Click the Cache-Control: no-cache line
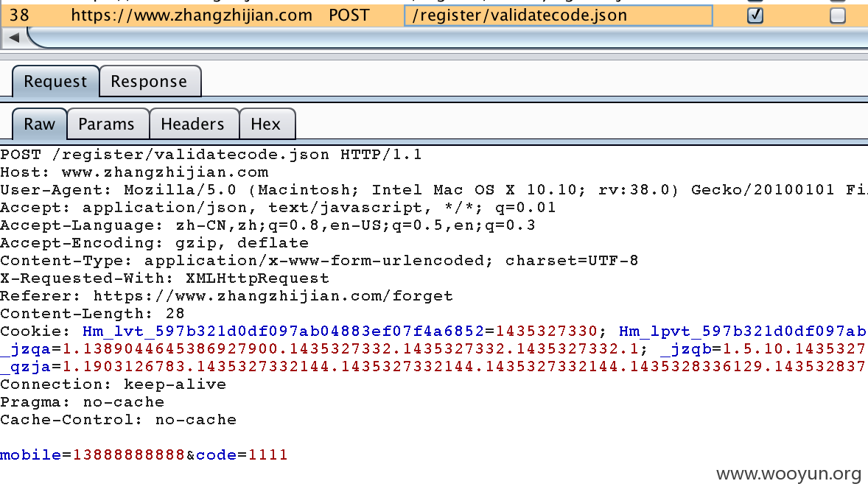 pos(119,421)
